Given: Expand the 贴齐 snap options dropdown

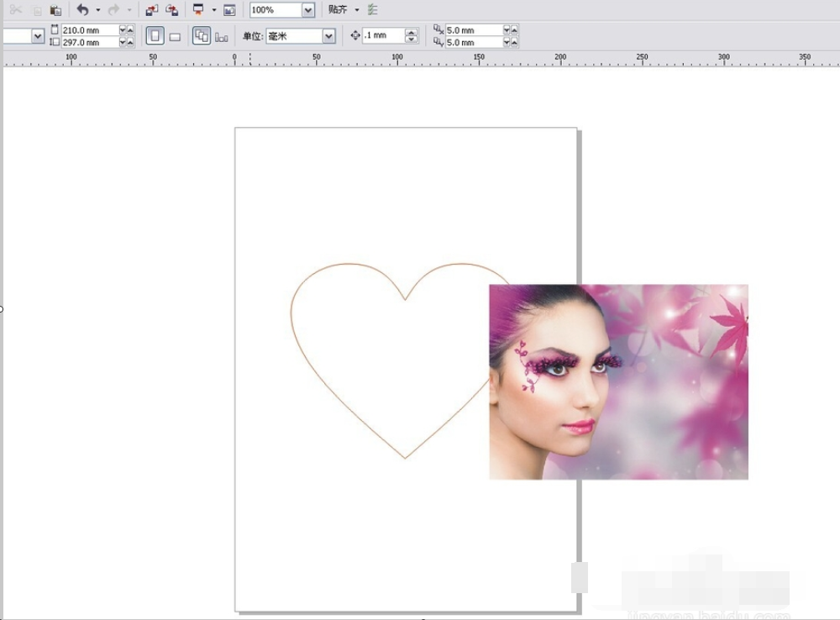Looking at the screenshot, I should (x=357, y=9).
